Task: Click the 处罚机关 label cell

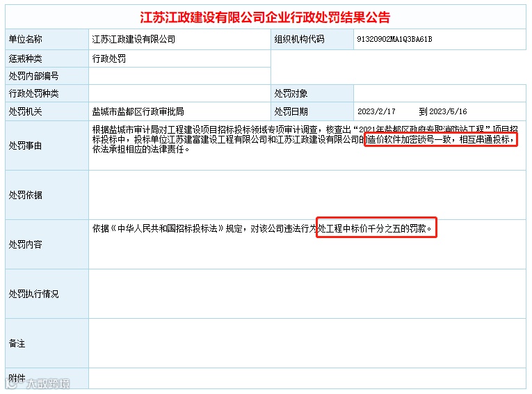Action: [x=47, y=111]
